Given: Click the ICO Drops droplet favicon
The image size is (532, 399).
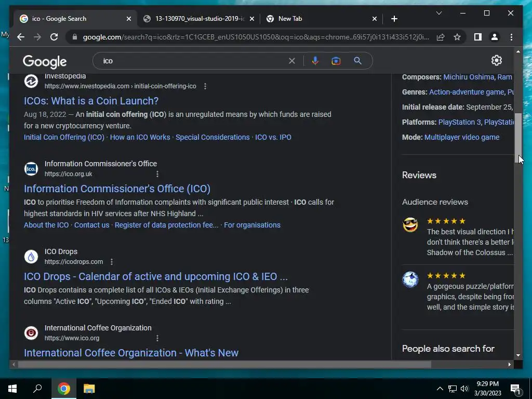Looking at the screenshot, I should [x=31, y=257].
